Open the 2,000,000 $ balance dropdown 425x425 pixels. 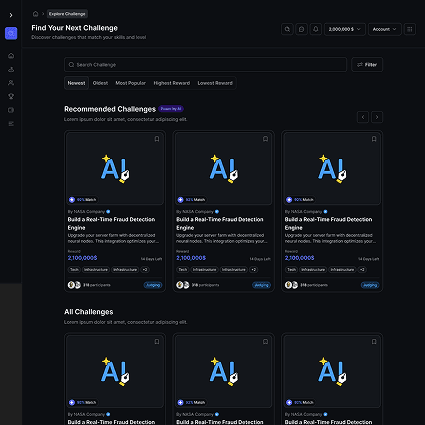point(345,29)
